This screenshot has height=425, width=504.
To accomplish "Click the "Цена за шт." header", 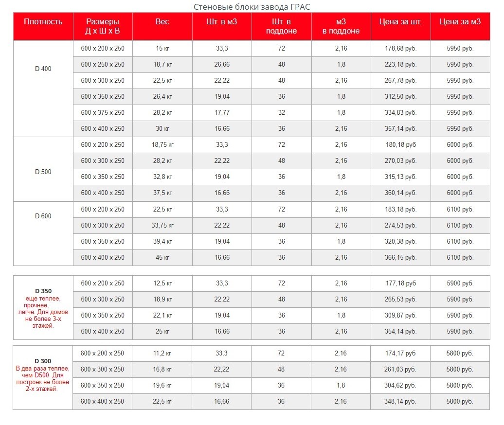I will coord(400,22).
